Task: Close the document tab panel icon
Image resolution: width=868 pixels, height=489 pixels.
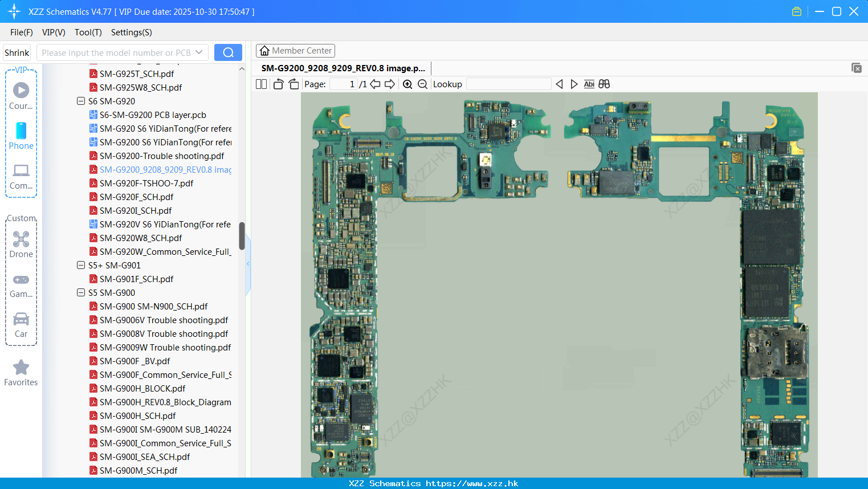Action: coord(856,68)
